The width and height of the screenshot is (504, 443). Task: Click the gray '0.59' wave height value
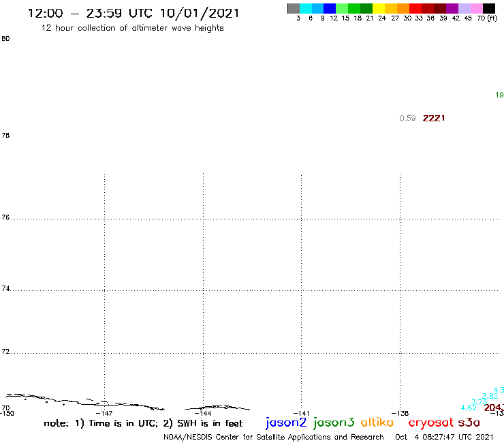(x=407, y=118)
